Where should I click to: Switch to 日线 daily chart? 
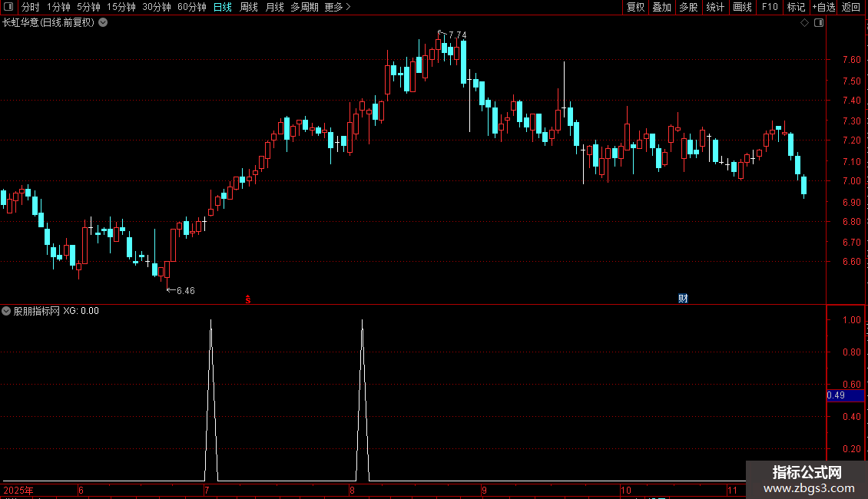tap(223, 7)
